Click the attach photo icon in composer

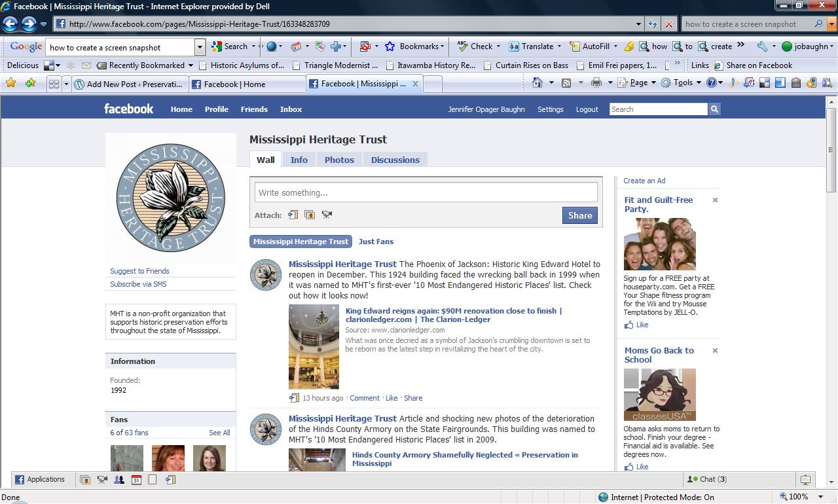click(x=310, y=215)
